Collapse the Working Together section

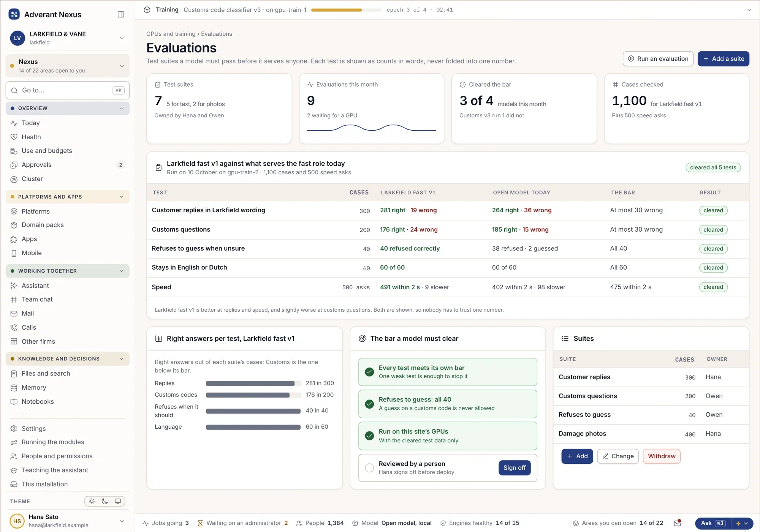coord(68,271)
